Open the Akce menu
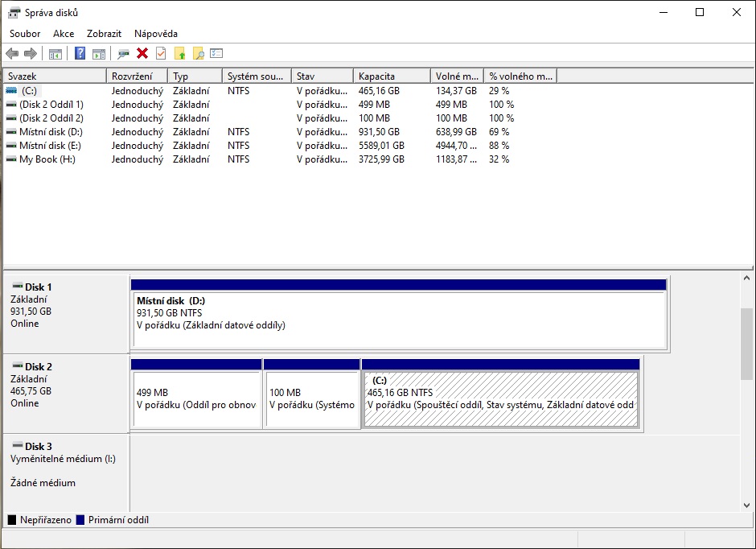This screenshot has width=756, height=549. [x=64, y=34]
